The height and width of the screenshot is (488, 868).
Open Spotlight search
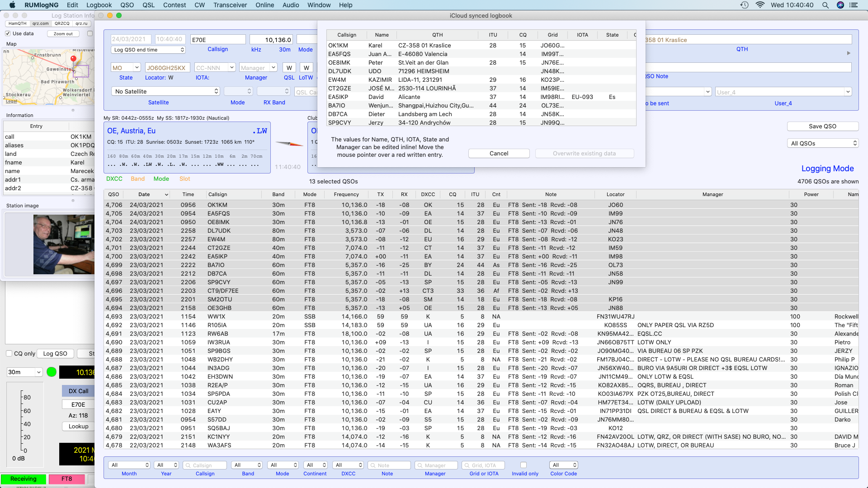825,5
